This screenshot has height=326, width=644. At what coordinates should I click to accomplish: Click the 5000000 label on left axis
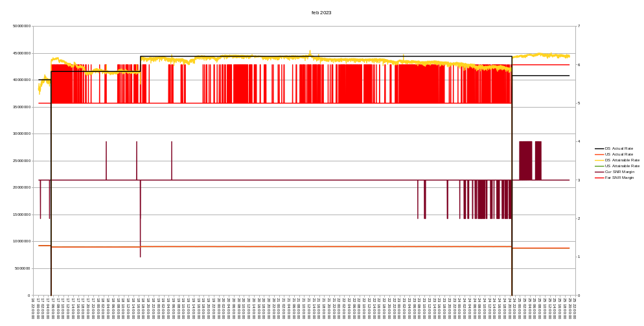[x=23, y=268]
